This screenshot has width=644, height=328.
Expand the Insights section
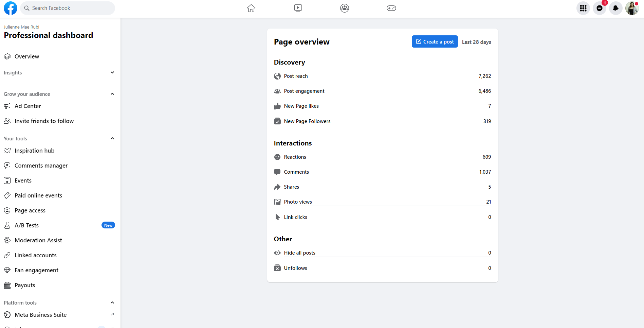112,72
